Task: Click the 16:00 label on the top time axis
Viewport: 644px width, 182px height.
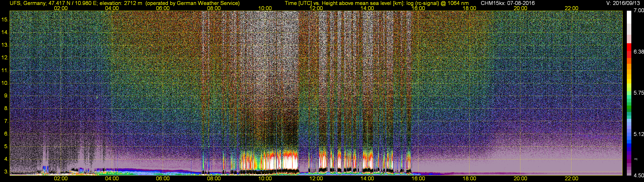Action: pyautogui.click(x=418, y=8)
